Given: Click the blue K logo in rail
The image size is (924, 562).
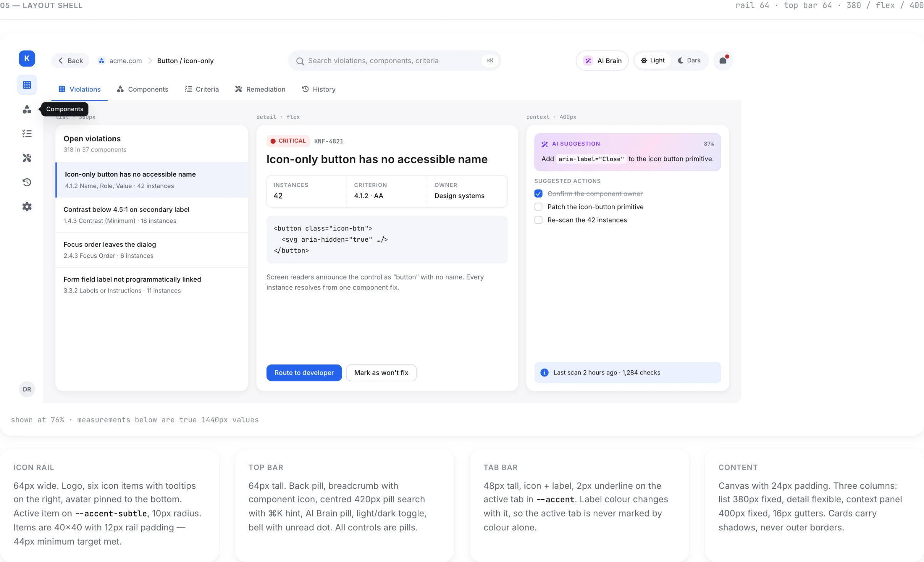Looking at the screenshot, I should coord(27,59).
